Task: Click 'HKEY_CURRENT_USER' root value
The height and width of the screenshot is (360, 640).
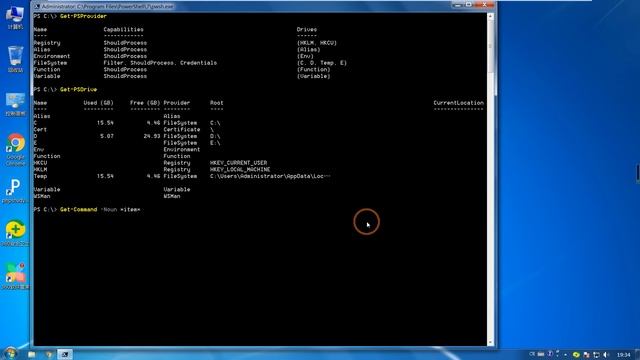Action: click(x=238, y=163)
